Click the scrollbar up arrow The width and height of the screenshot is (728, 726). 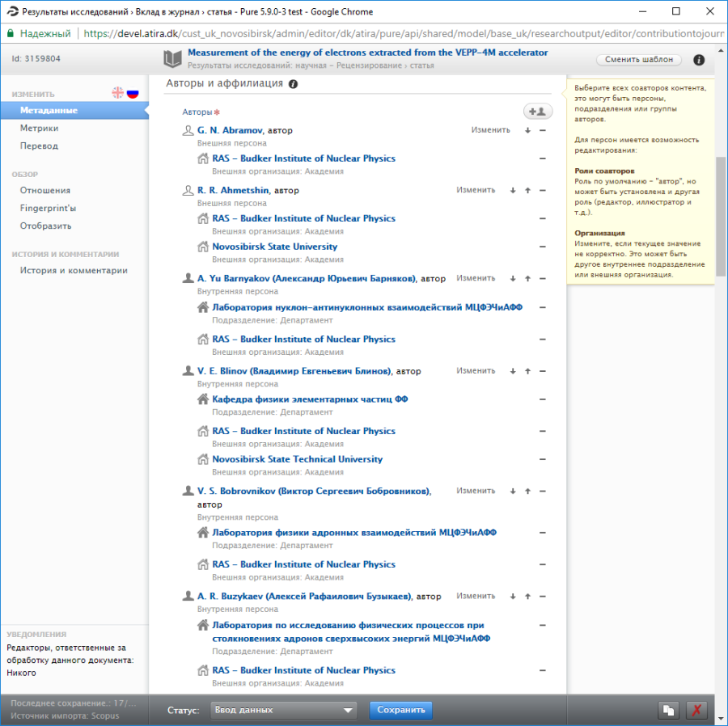(x=721, y=50)
